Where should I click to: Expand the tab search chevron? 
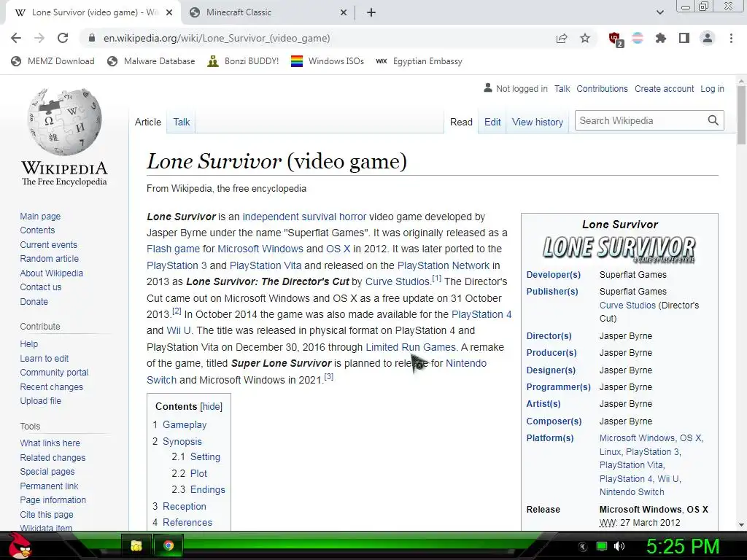coord(659,12)
